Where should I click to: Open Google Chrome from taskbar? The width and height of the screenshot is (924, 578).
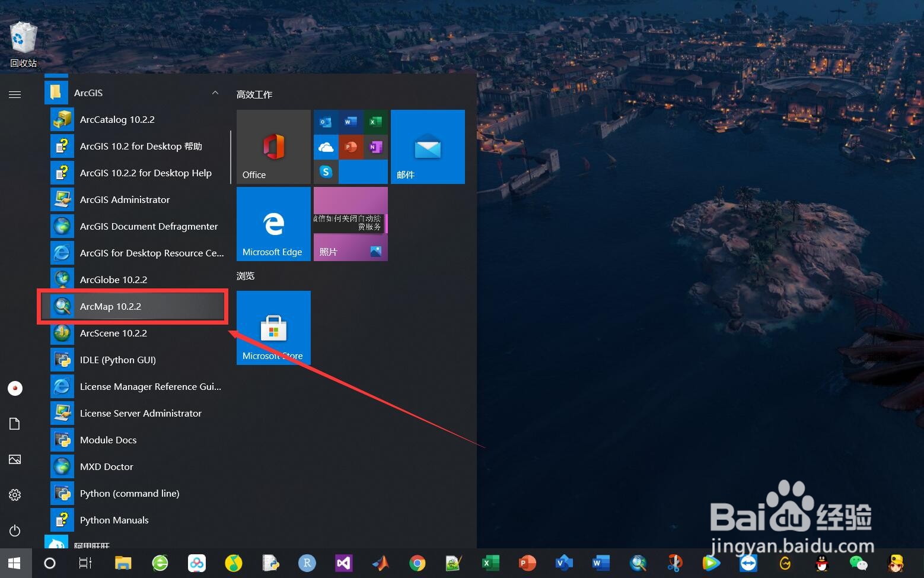coord(417,563)
